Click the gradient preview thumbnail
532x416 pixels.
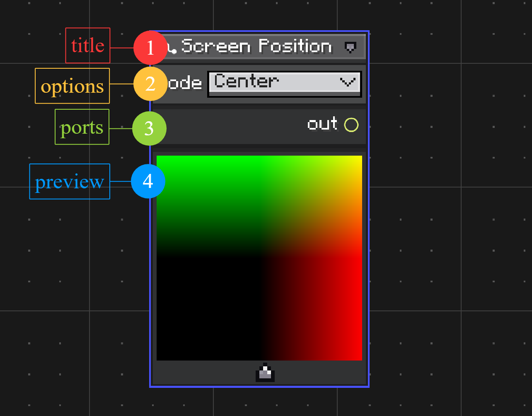(259, 258)
